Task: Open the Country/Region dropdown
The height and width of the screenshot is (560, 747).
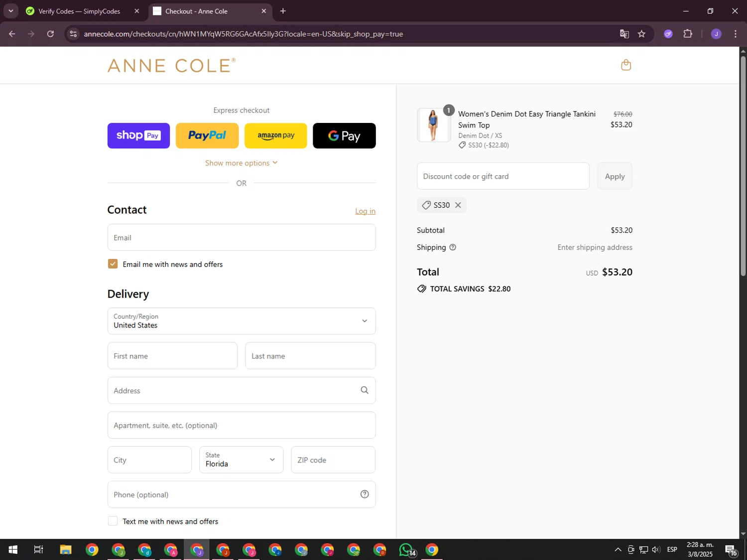Action: coord(242,321)
